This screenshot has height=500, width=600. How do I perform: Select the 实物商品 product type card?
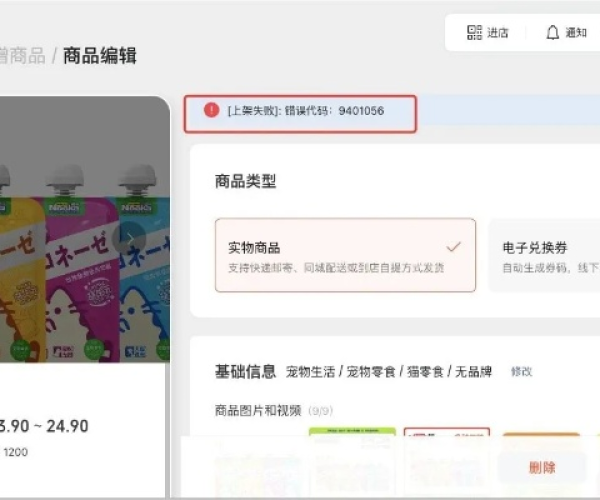tap(345, 255)
